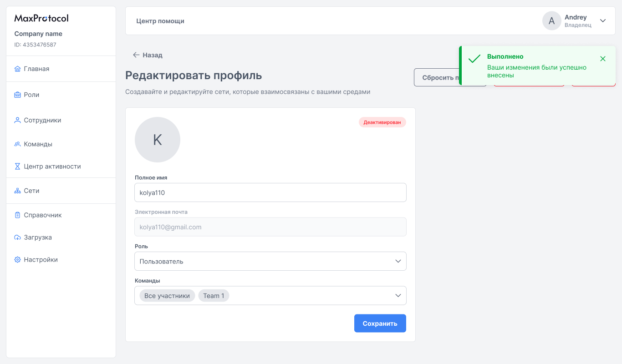Click the Сбросить button
This screenshot has width=622, height=364.
(x=437, y=77)
